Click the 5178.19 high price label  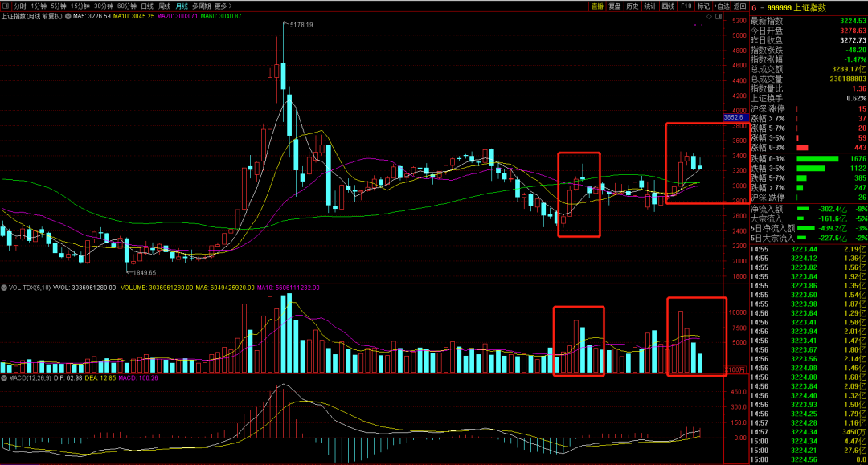tap(301, 25)
